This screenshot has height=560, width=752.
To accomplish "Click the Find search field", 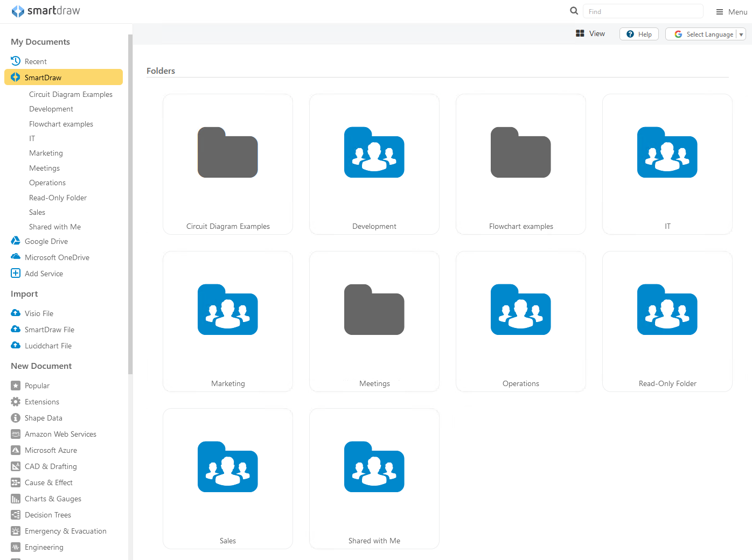I will 643,11.
